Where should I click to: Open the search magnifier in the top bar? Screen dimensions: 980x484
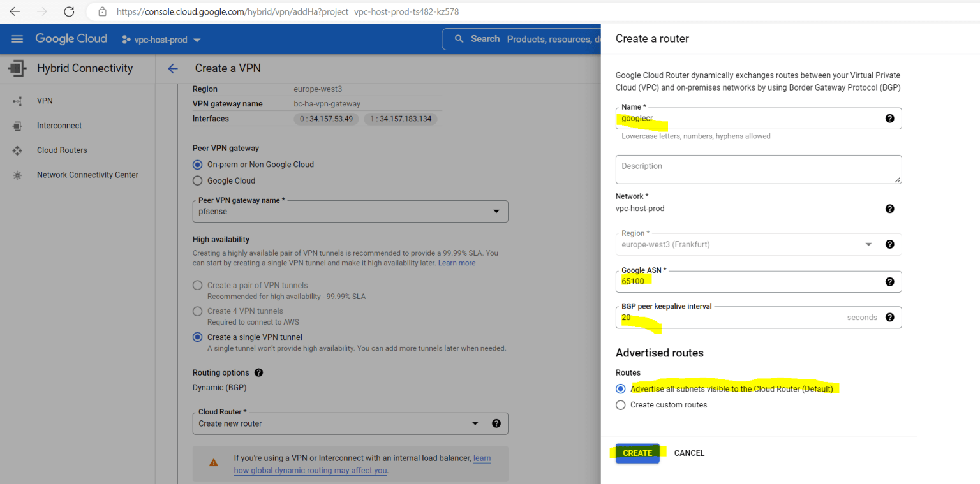(459, 39)
